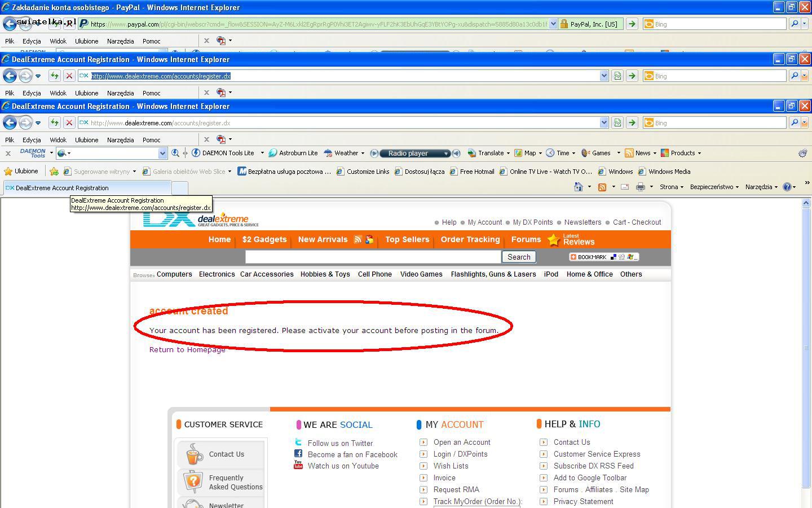The width and height of the screenshot is (812, 508).
Task: Click the Refresh icon in the front DealExtreme window
Action: coord(54,122)
